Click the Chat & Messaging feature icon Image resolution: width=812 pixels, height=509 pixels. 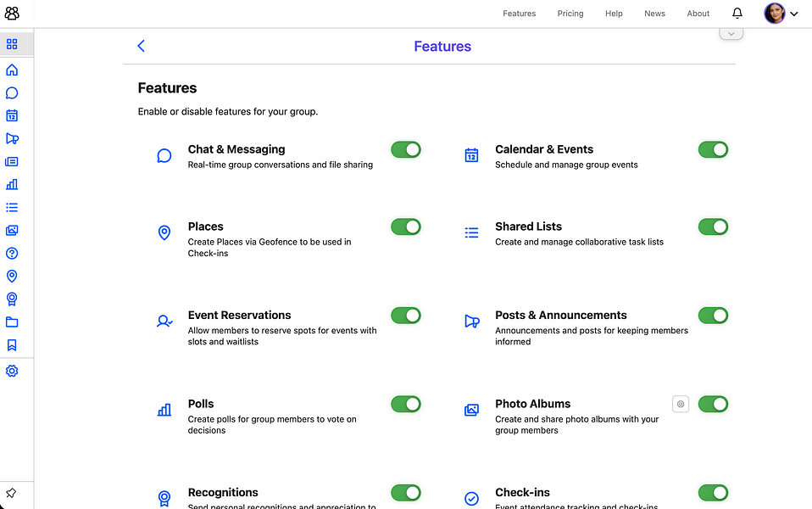164,155
